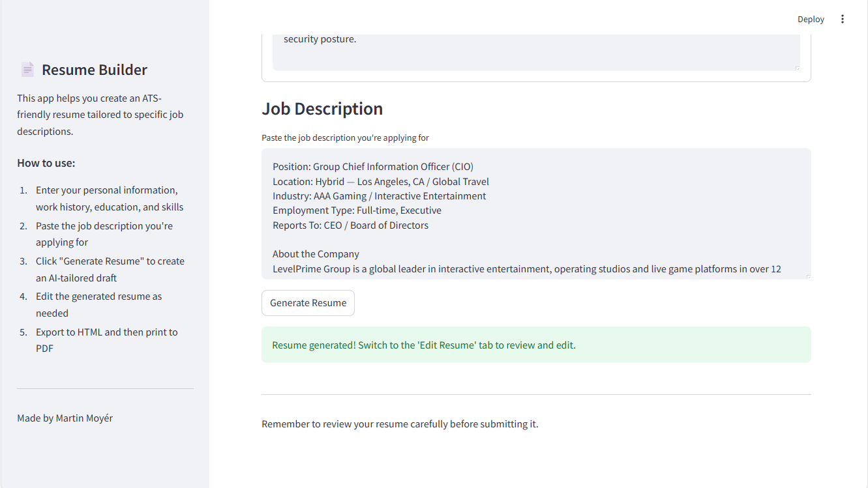Click step 3 'Click "Generate Resume" to create'
This screenshot has height=488, width=868.
coord(110,270)
